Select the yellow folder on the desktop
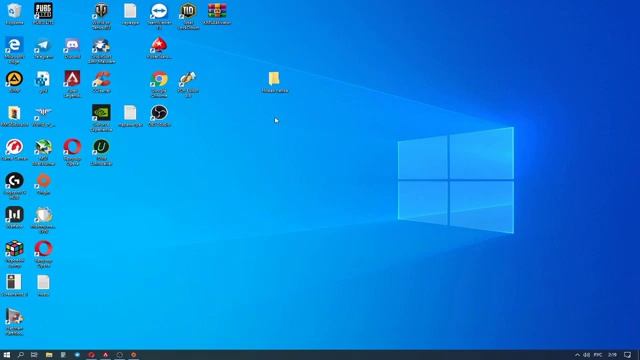 click(274, 79)
